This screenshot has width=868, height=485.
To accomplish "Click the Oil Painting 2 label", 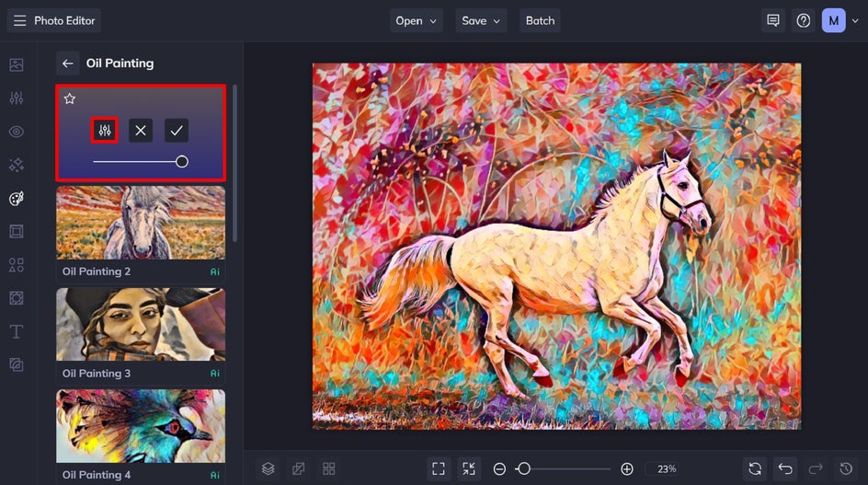I will (x=97, y=271).
